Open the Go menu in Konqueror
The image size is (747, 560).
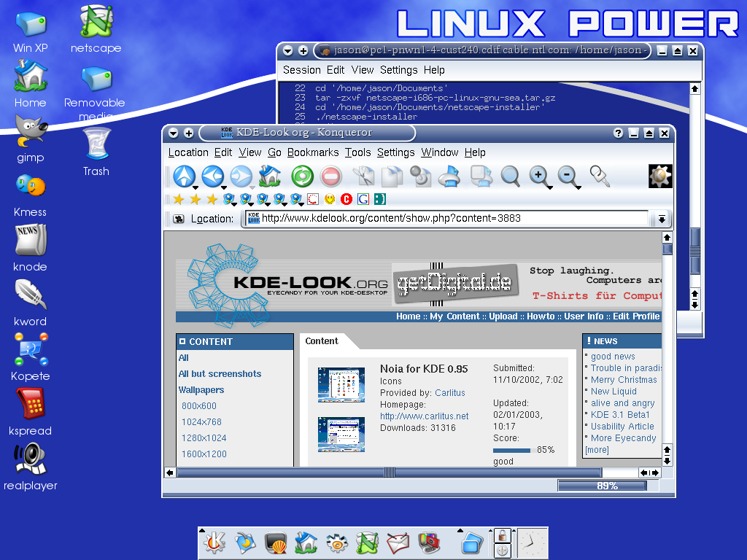point(274,152)
